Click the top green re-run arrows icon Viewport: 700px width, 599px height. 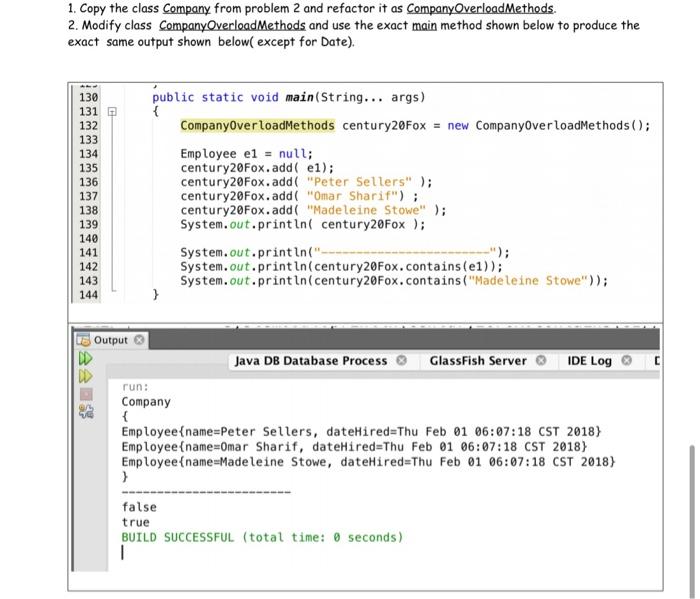pyautogui.click(x=85, y=359)
